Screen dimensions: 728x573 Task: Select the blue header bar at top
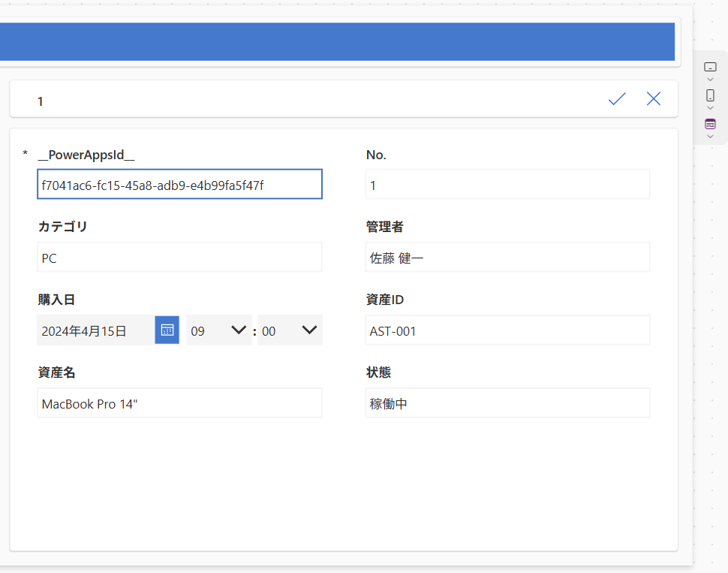[337, 41]
